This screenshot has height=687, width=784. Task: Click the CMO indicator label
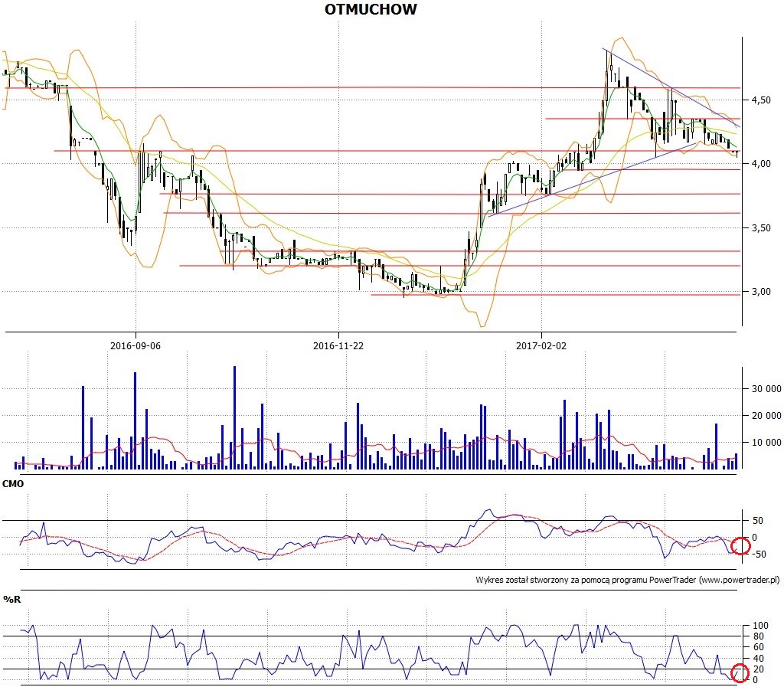(x=13, y=484)
